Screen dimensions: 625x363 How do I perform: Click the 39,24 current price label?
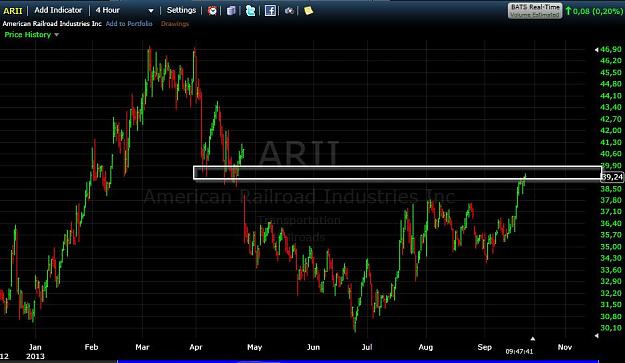[x=612, y=177]
